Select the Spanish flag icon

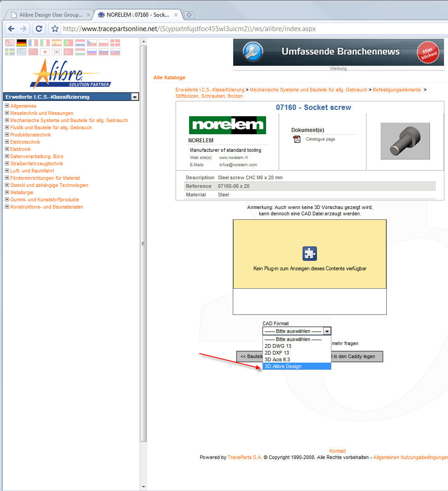[x=57, y=43]
